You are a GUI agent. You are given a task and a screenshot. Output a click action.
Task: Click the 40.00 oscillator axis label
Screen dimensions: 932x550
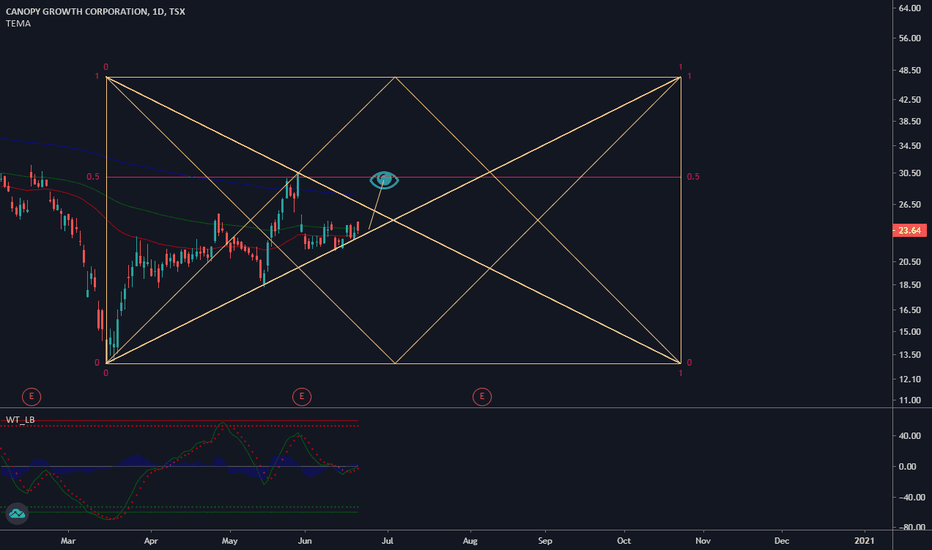pyautogui.click(x=907, y=436)
